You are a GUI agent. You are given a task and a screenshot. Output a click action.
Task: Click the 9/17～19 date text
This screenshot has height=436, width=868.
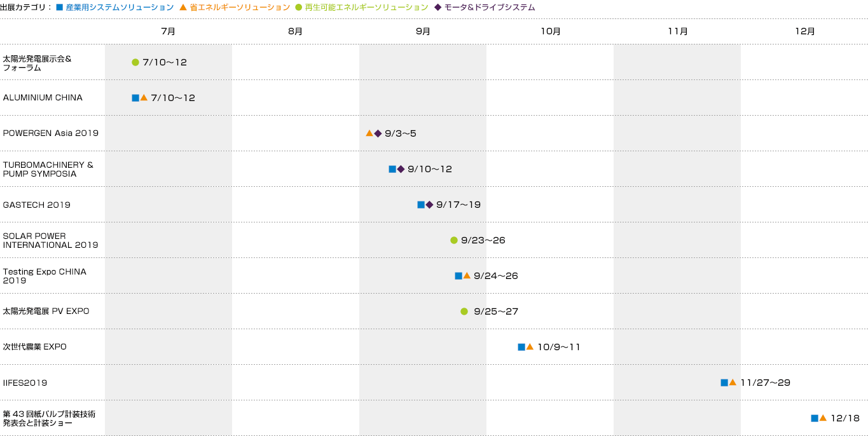pyautogui.click(x=458, y=205)
